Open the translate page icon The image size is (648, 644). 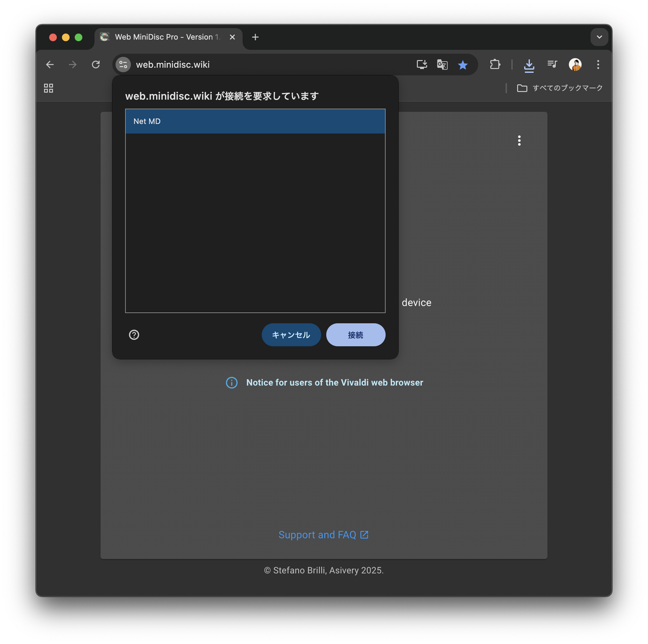coord(442,65)
